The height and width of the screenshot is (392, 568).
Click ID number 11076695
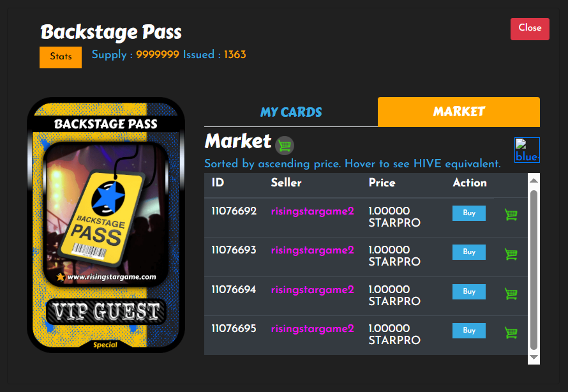(234, 328)
